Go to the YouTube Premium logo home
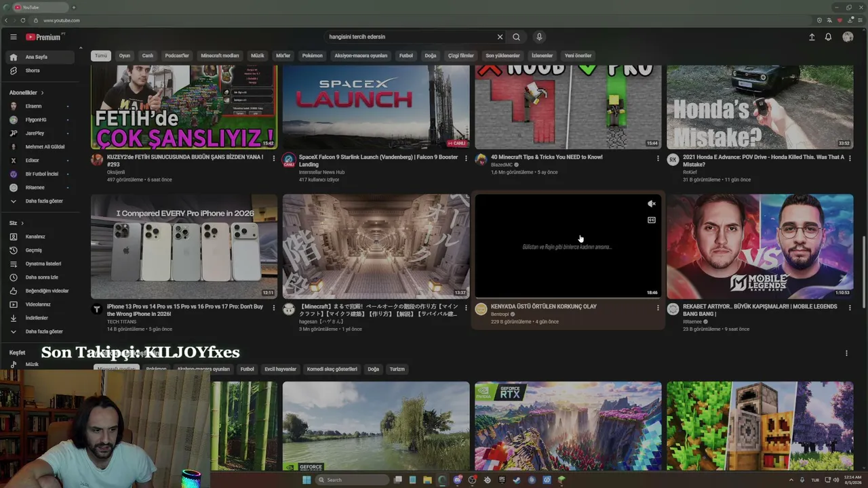 43,37
